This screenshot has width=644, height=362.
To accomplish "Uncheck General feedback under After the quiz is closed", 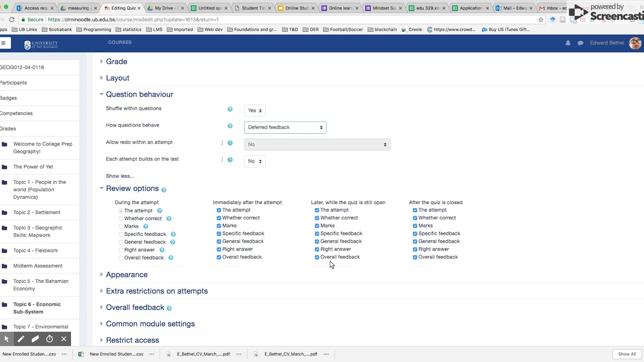I will tap(415, 242).
